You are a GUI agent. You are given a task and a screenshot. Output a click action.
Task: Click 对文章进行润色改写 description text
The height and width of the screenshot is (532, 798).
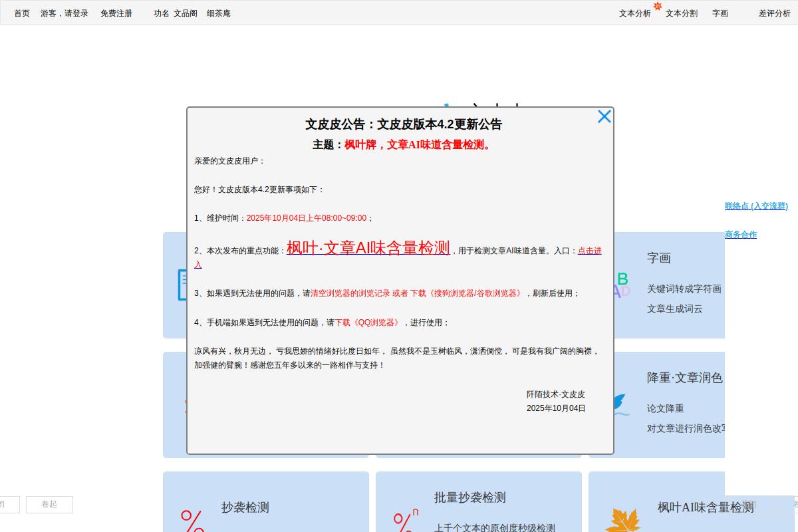[686, 428]
